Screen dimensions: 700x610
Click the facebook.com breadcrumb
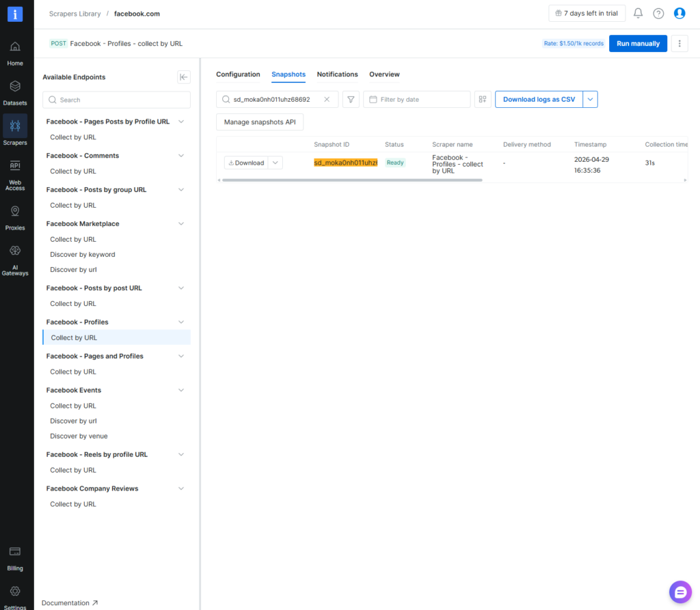137,14
